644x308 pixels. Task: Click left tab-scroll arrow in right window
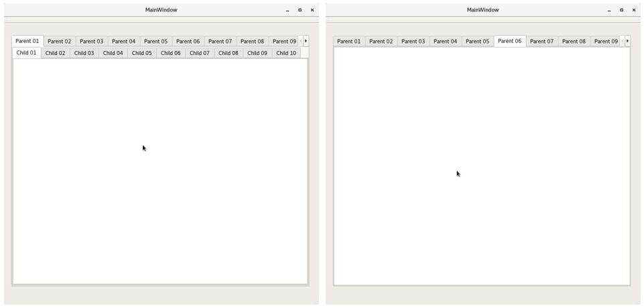click(x=623, y=41)
